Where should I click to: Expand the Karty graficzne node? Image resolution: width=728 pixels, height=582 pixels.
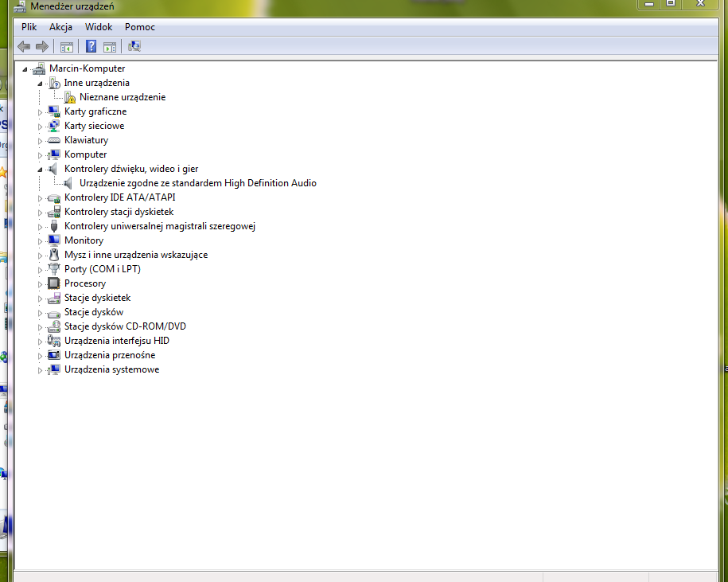[x=40, y=112]
